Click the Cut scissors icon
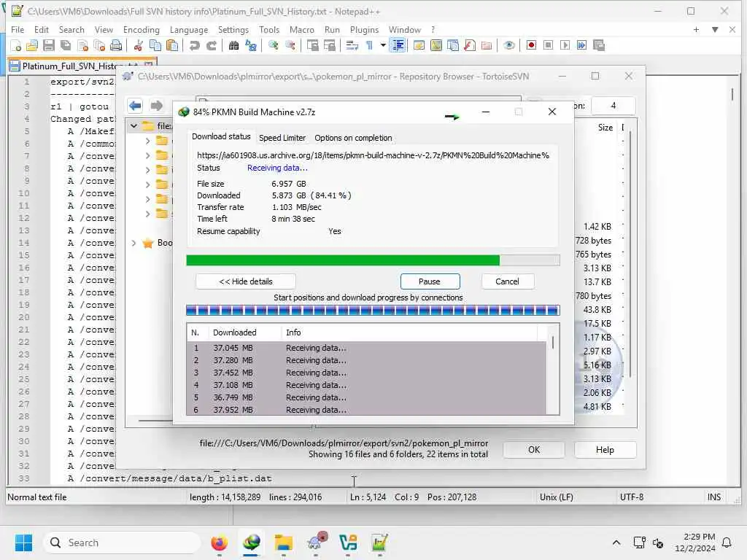The image size is (747, 560). pyautogui.click(x=138, y=46)
